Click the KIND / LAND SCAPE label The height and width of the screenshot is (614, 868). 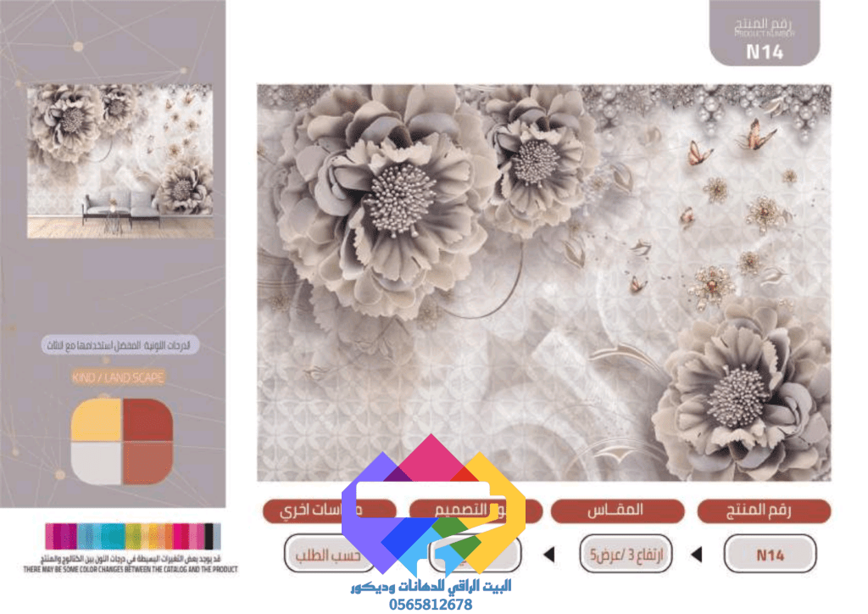[x=118, y=377]
